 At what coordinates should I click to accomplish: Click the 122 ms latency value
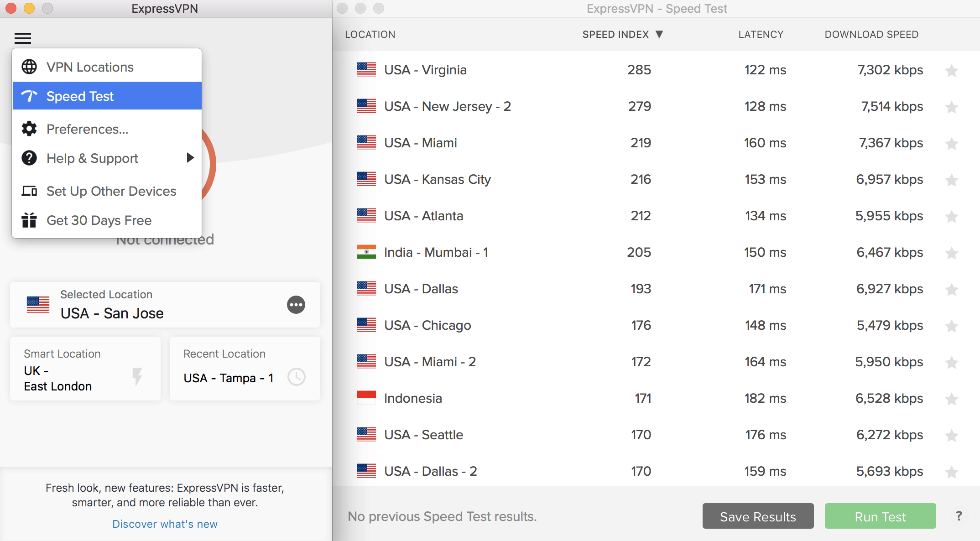pyautogui.click(x=765, y=69)
